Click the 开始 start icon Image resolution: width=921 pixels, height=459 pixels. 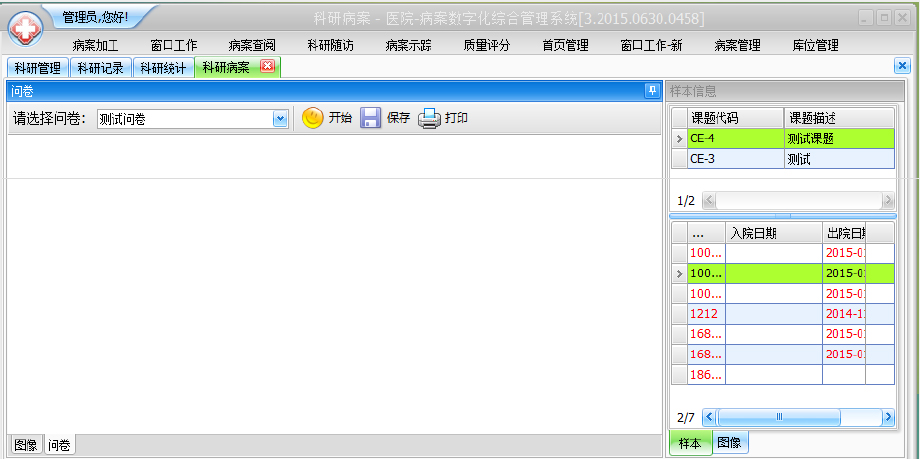pyautogui.click(x=313, y=118)
